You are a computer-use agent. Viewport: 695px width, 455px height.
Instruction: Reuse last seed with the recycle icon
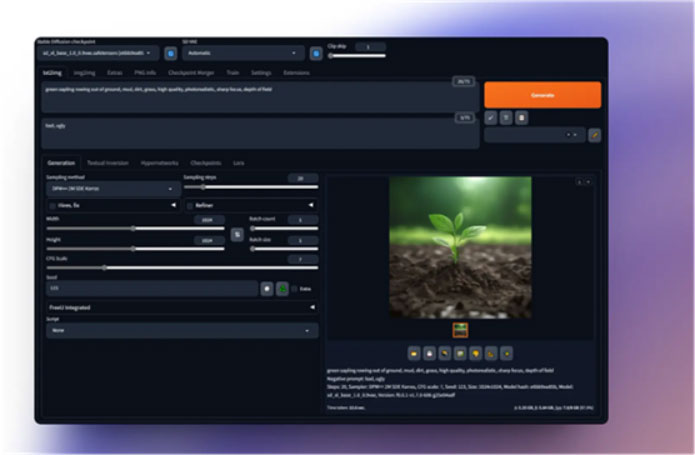282,288
